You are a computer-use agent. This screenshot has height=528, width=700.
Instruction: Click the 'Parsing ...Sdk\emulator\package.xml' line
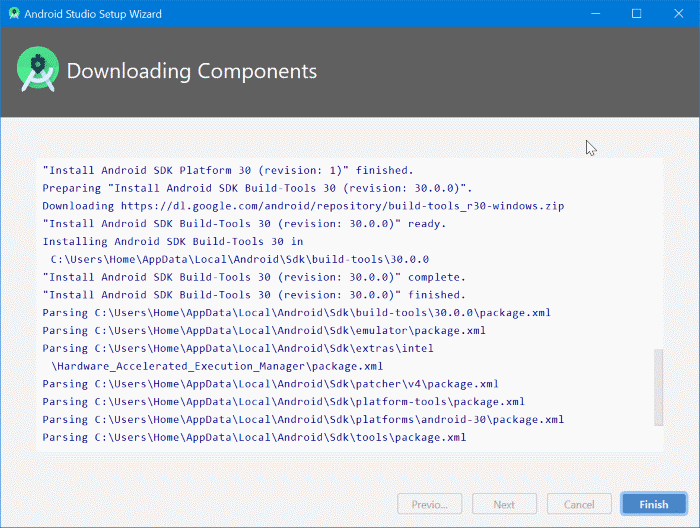pyautogui.click(x=264, y=331)
